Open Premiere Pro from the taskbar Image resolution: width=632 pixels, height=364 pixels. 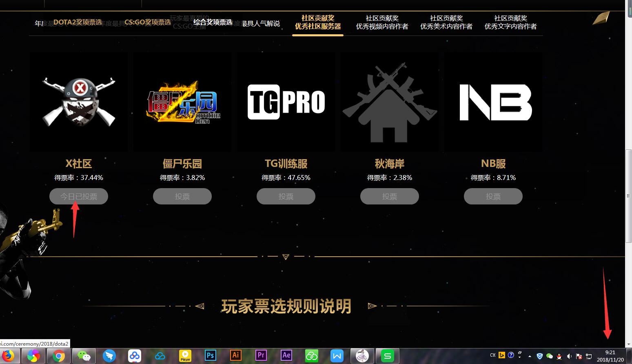261,355
